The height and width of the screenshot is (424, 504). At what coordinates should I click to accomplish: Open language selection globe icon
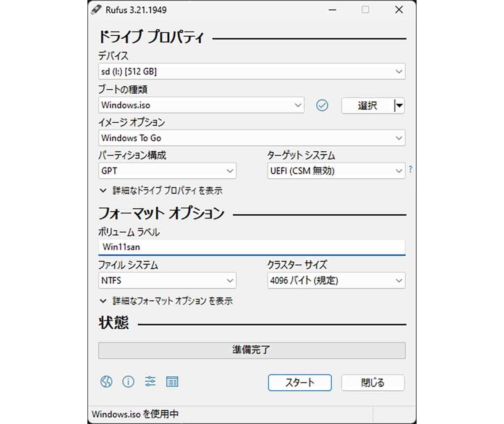[x=106, y=382]
